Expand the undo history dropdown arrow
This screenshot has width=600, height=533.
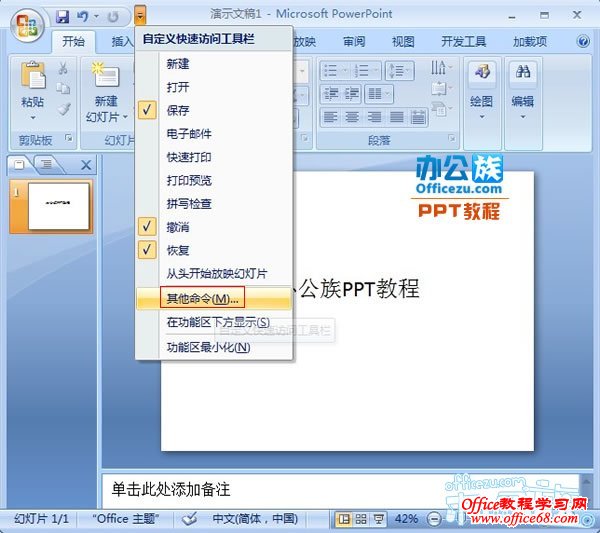(x=96, y=16)
